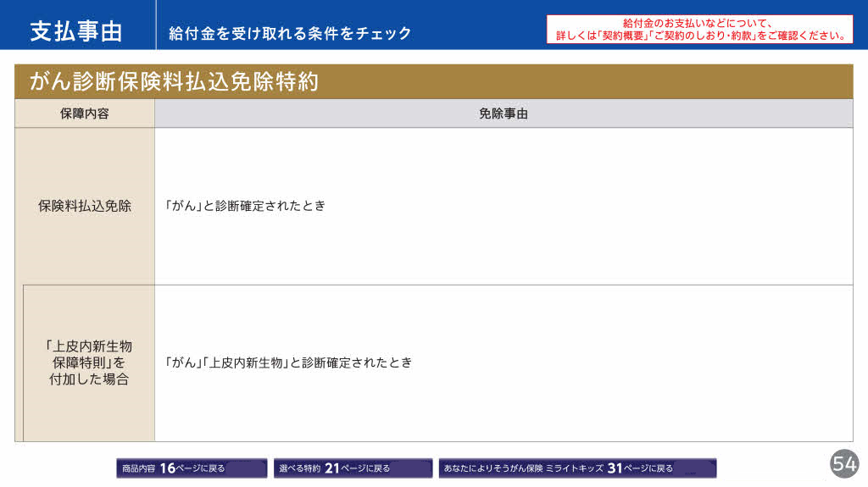This screenshot has width=868, height=487.
Task: Click 給付金のお支払いなどについて red notice line
Action: click(698, 23)
